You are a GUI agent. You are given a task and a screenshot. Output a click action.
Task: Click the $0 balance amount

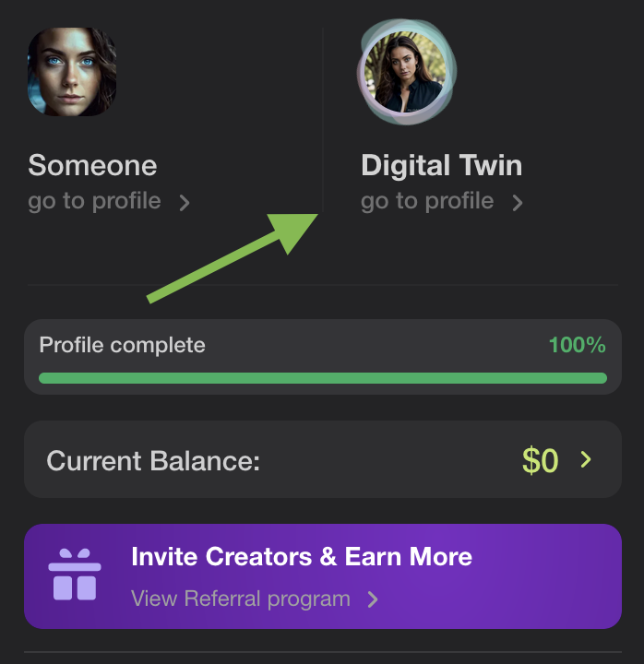[x=540, y=460]
